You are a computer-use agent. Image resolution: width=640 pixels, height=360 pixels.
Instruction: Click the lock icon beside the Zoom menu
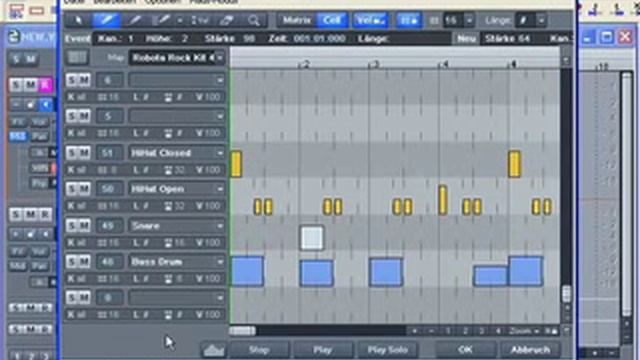point(552,331)
